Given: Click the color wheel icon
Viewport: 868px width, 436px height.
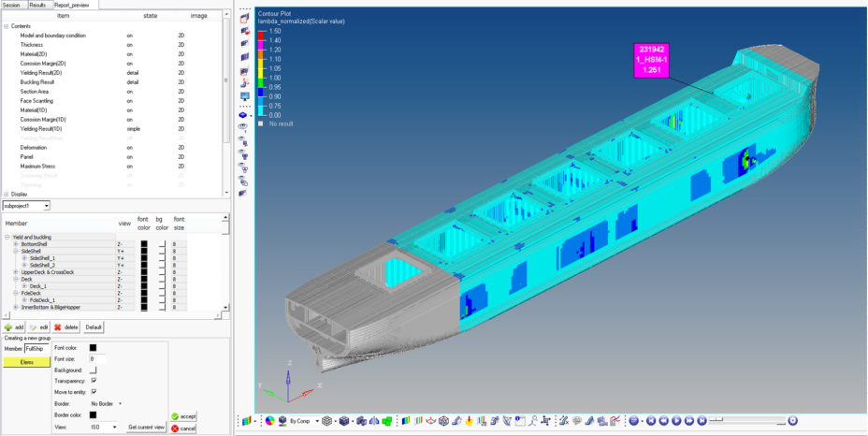Looking at the screenshot, I should (x=269, y=421).
